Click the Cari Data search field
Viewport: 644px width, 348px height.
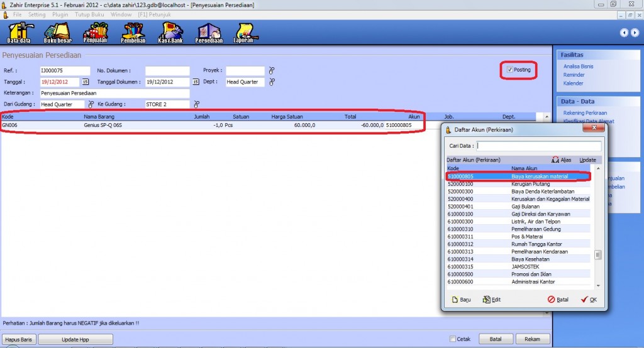[538, 146]
